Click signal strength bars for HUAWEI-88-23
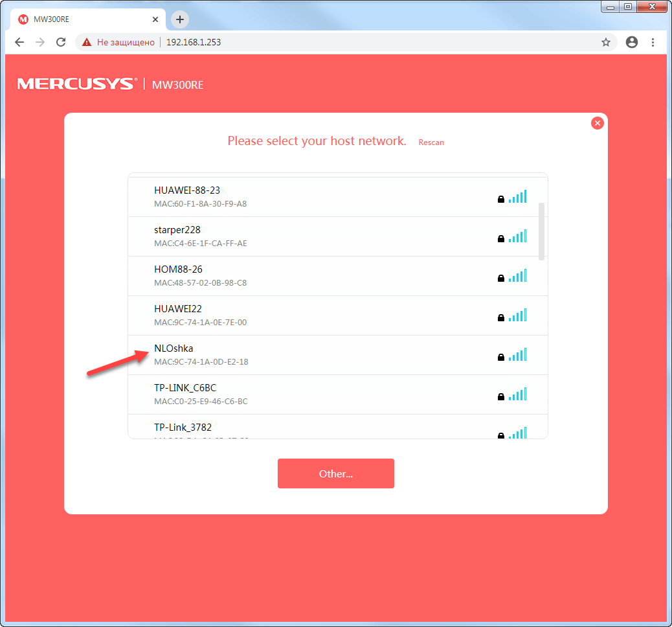This screenshot has height=627, width=672. click(x=518, y=197)
